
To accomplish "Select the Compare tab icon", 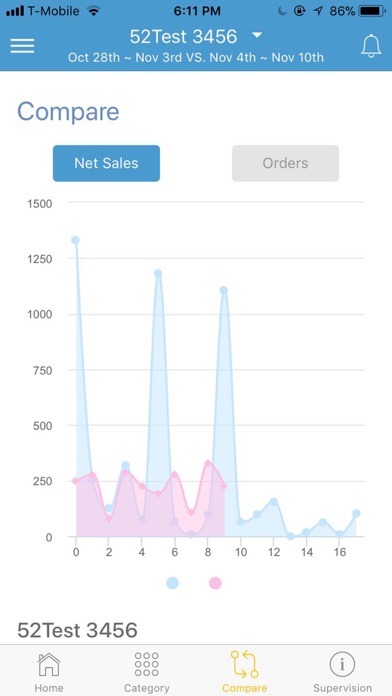I will click(245, 664).
